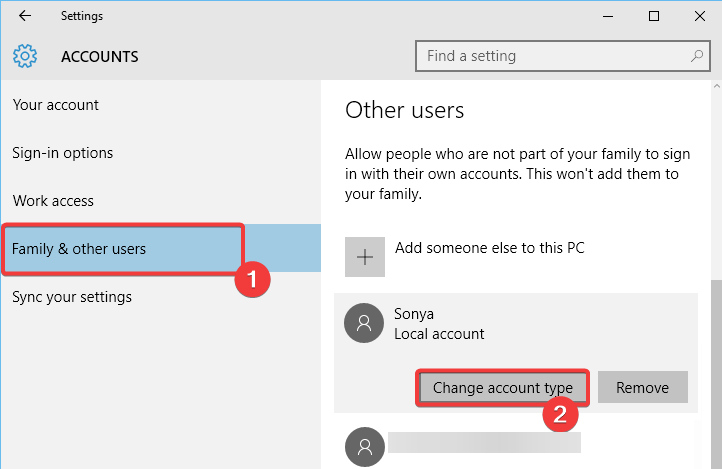Click Change account type button
Image resolution: width=722 pixels, height=469 pixels.
(502, 388)
